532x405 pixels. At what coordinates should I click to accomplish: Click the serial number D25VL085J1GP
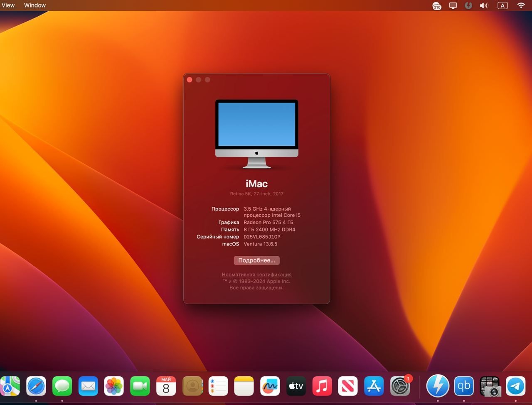point(262,237)
